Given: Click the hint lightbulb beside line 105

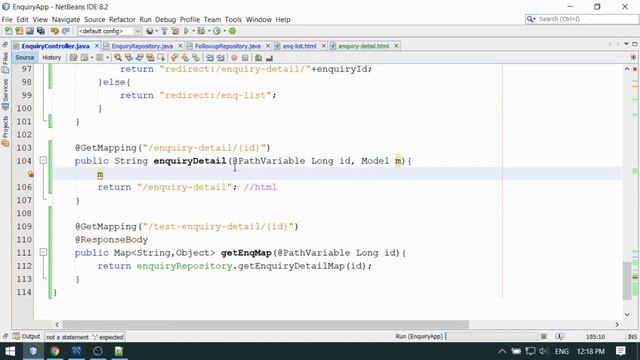Looking at the screenshot, I should (31, 174).
